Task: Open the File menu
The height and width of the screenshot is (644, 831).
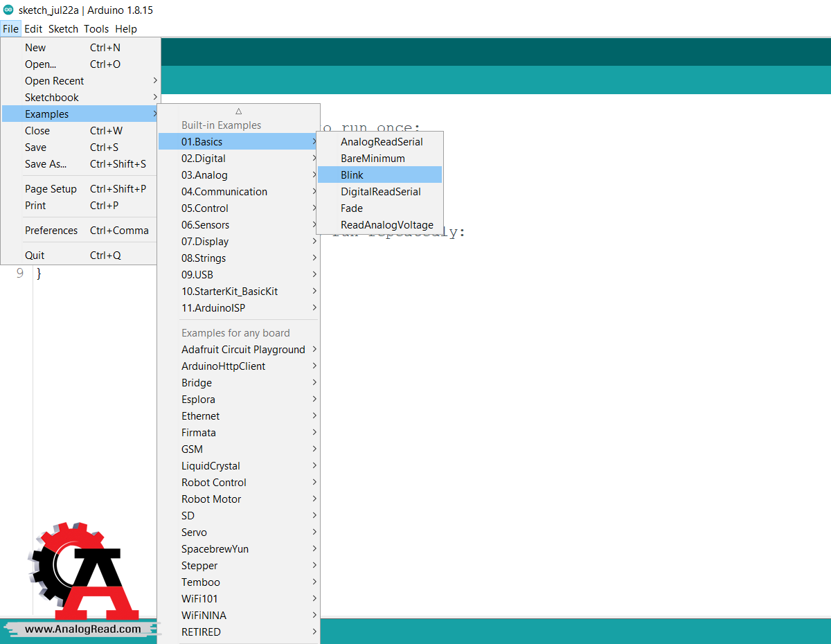Action: pyautogui.click(x=10, y=29)
